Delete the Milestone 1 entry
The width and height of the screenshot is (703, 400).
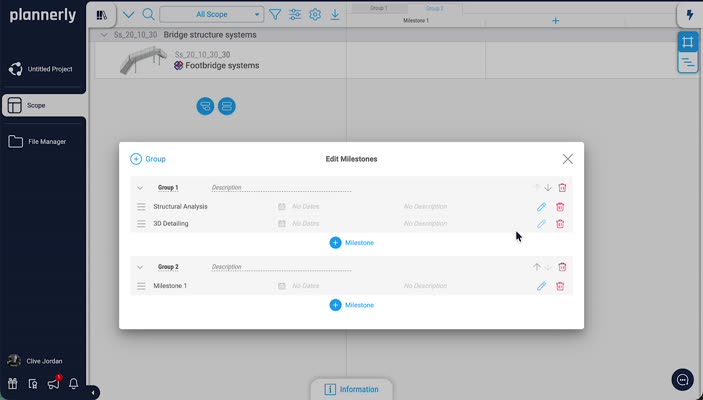click(560, 286)
